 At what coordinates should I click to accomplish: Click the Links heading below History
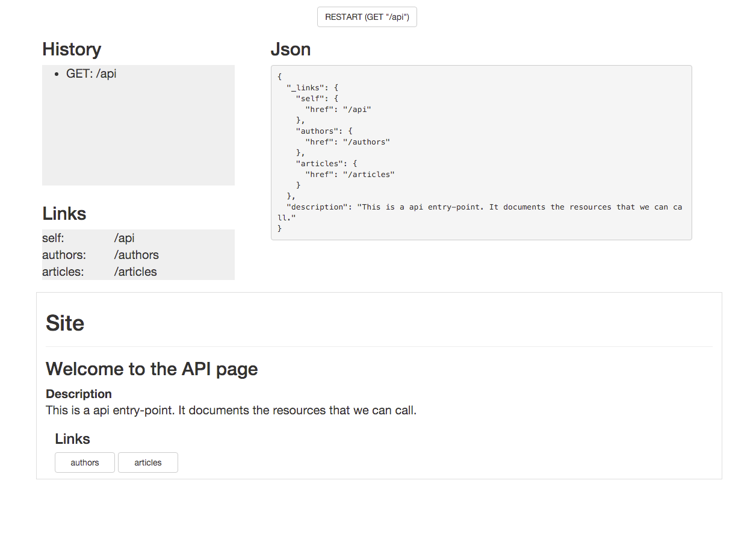pyautogui.click(x=64, y=214)
